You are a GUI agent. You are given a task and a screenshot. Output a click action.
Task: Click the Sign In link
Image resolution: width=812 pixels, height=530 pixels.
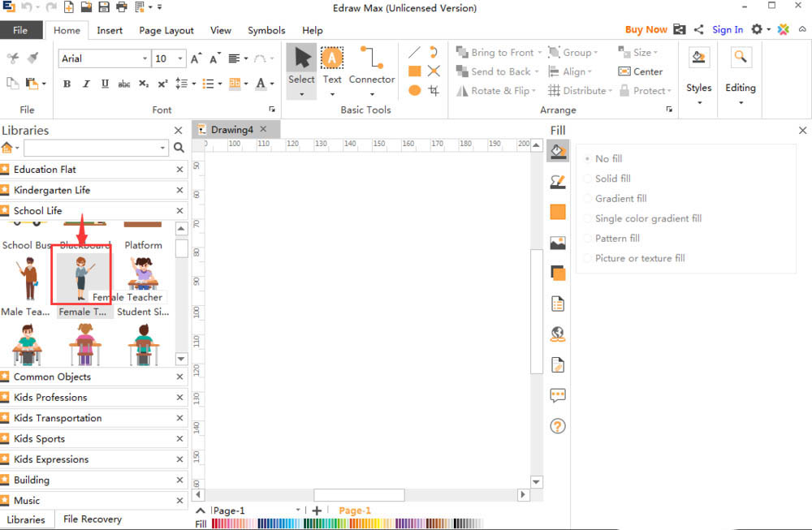click(728, 30)
